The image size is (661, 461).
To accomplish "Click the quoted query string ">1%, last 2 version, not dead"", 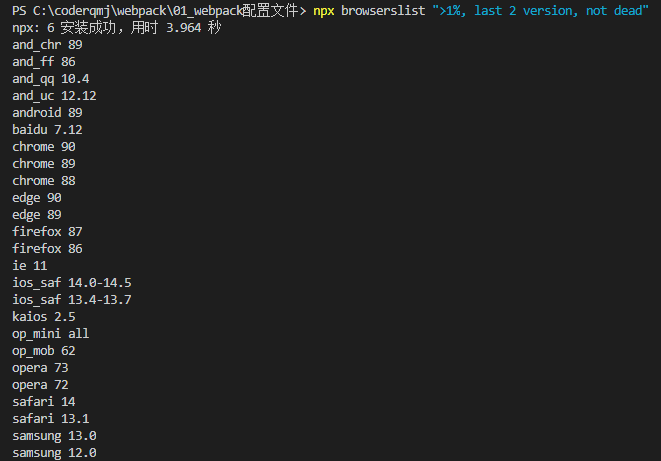I will (540, 11).
